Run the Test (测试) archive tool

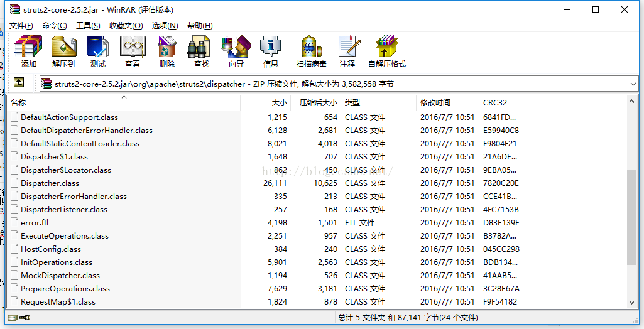98,51
